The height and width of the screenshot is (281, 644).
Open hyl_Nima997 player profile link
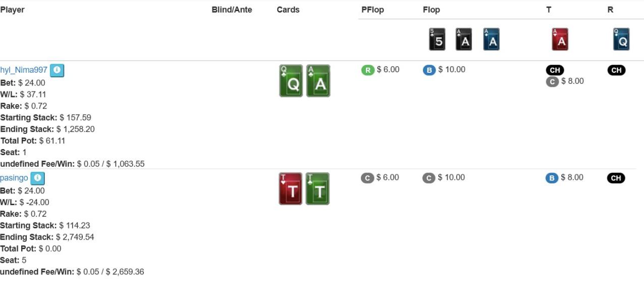[24, 70]
